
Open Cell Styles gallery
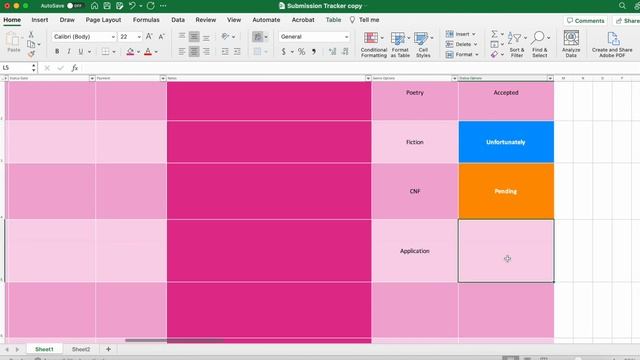[423, 44]
